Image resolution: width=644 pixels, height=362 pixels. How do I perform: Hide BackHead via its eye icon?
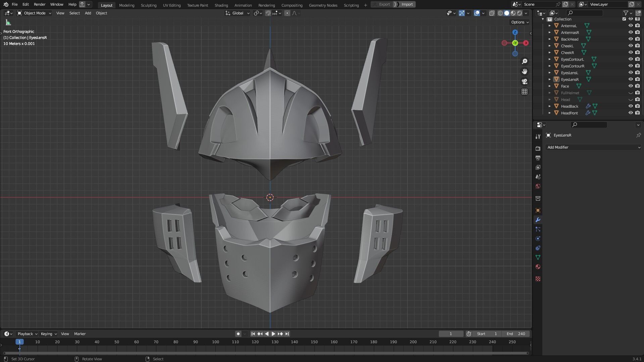(631, 39)
